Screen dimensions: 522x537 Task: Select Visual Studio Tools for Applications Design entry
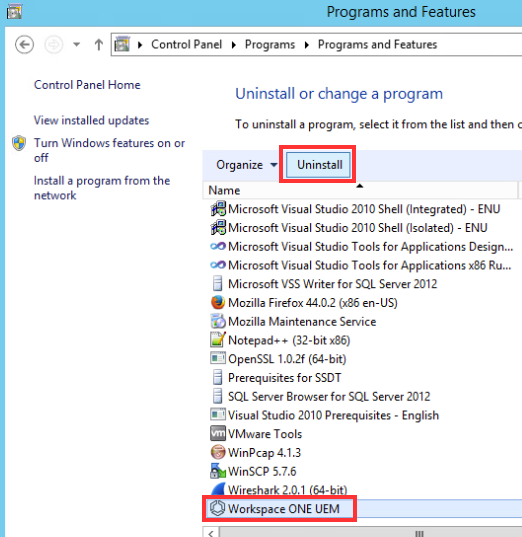(370, 247)
